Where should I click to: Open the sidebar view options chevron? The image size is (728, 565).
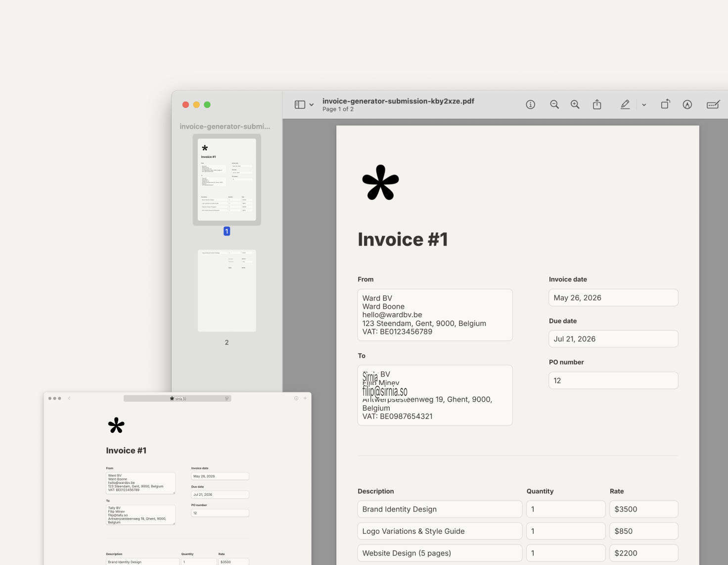point(312,105)
